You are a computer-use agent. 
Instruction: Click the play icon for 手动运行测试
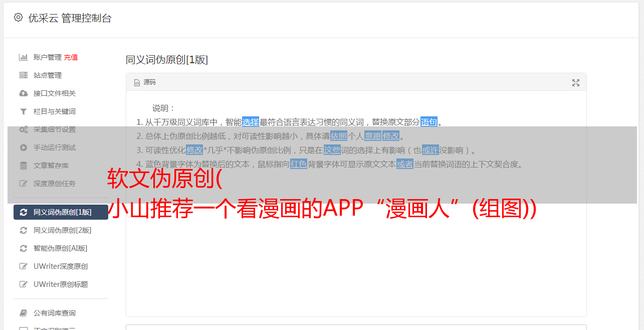[x=23, y=147]
